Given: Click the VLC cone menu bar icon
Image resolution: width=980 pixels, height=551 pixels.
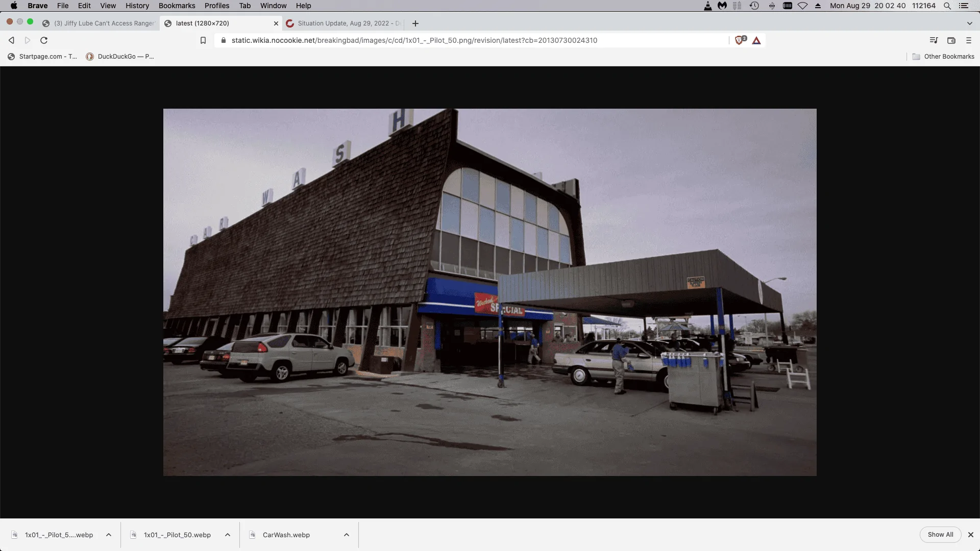Looking at the screenshot, I should pyautogui.click(x=708, y=6).
